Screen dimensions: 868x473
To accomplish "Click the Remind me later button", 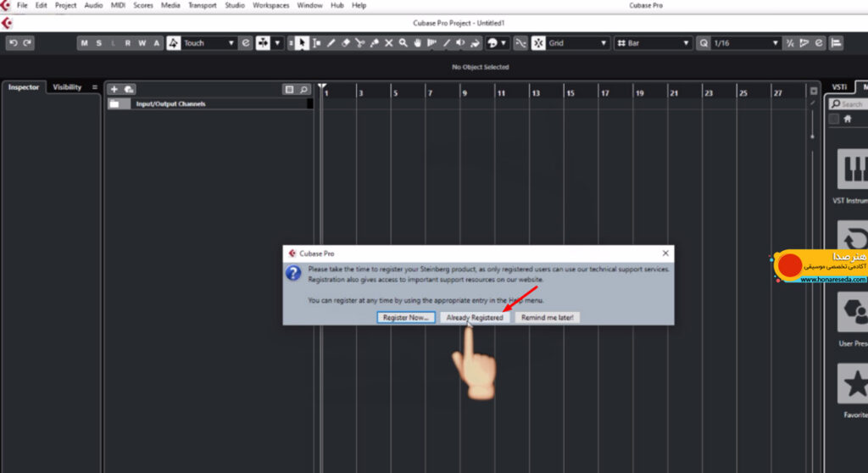I will [x=547, y=317].
